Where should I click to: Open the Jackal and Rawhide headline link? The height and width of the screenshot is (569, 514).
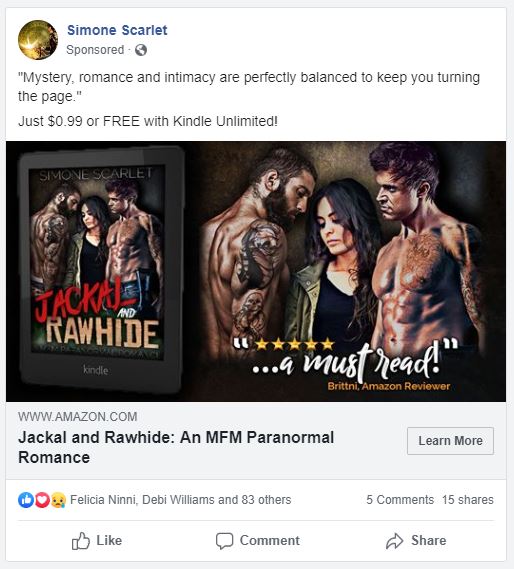click(x=176, y=447)
